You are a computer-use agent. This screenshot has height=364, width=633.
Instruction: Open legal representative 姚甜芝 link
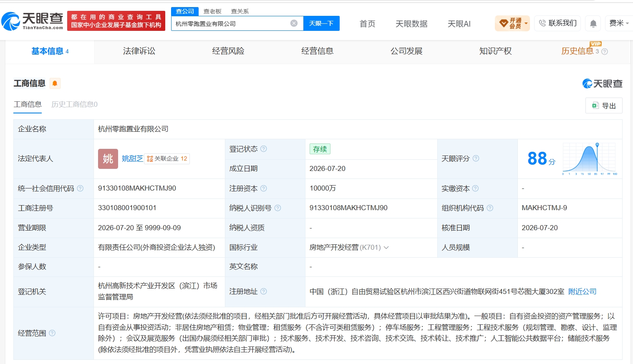(x=132, y=158)
